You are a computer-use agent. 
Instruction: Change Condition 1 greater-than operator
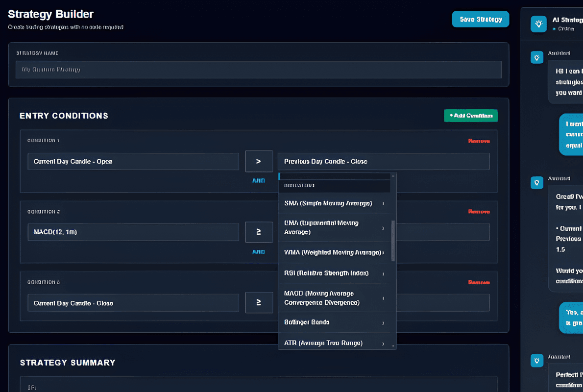pos(259,161)
